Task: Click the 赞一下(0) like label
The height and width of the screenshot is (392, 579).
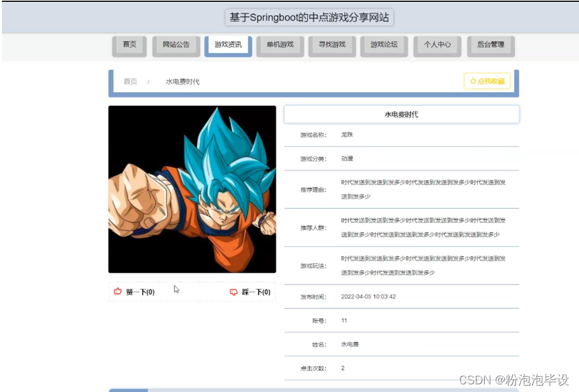Action: pyautogui.click(x=140, y=292)
